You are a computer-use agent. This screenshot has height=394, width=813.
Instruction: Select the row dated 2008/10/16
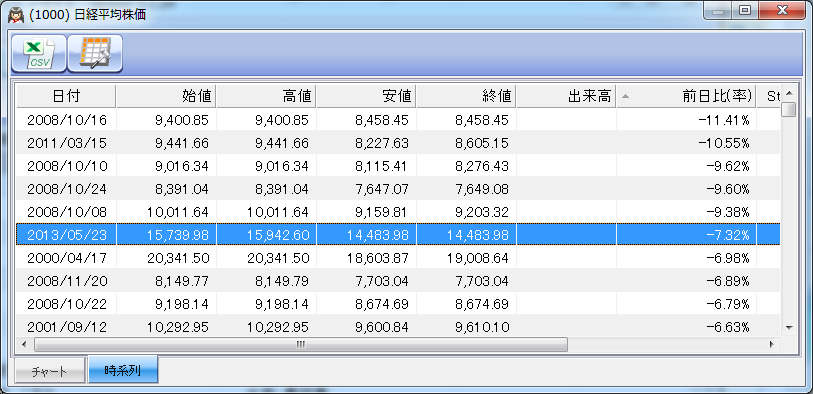(x=398, y=120)
